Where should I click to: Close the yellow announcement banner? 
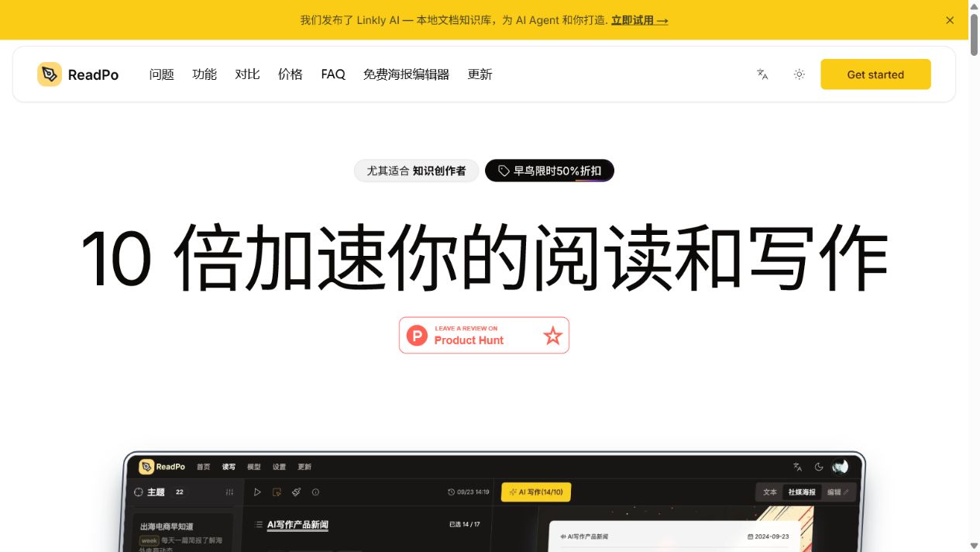[x=950, y=20]
